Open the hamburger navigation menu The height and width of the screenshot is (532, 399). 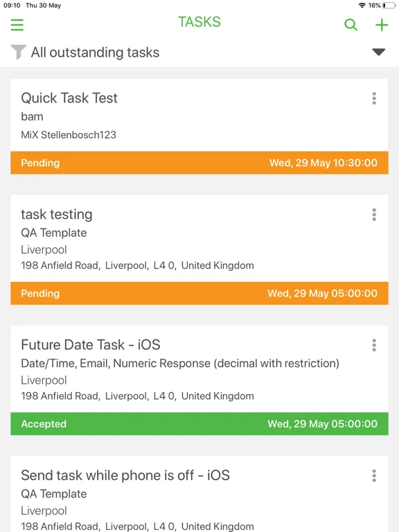pos(17,25)
